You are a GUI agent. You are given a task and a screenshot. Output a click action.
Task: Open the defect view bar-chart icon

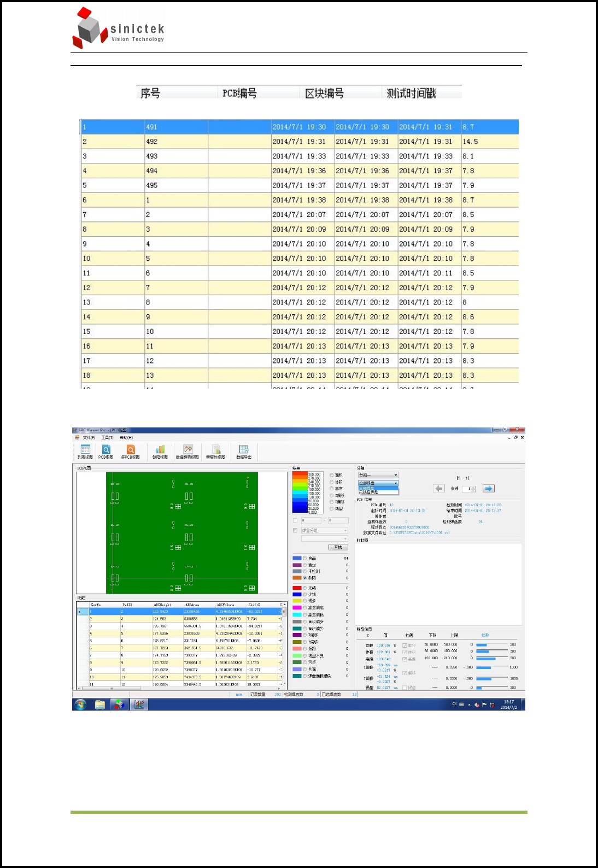click(160, 451)
